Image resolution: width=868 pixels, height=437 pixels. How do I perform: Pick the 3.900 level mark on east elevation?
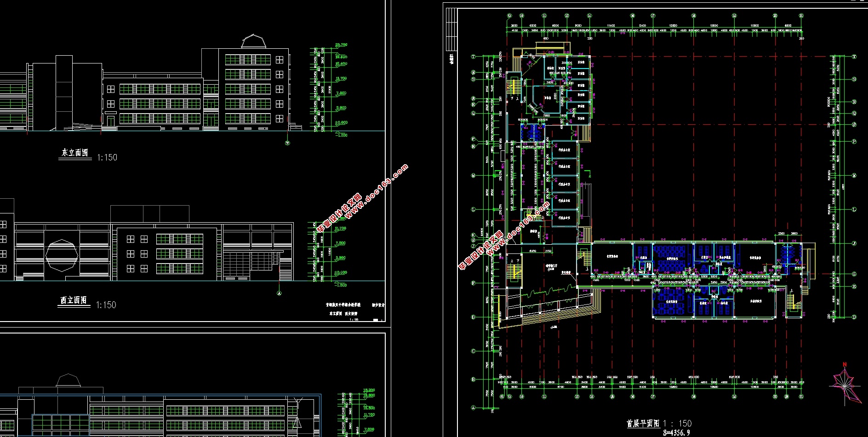341,108
